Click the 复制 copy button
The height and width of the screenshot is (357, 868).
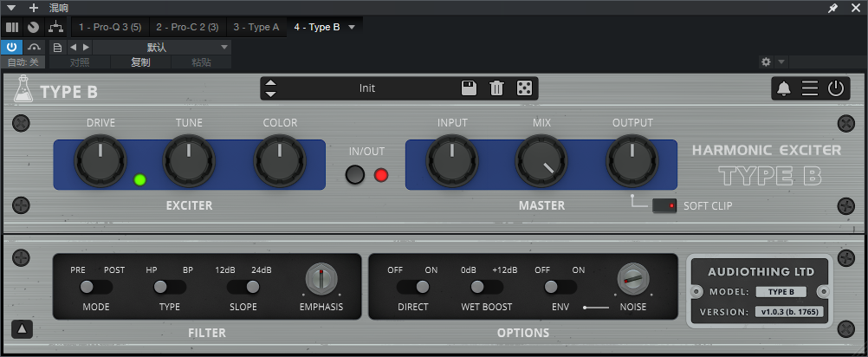pos(140,62)
